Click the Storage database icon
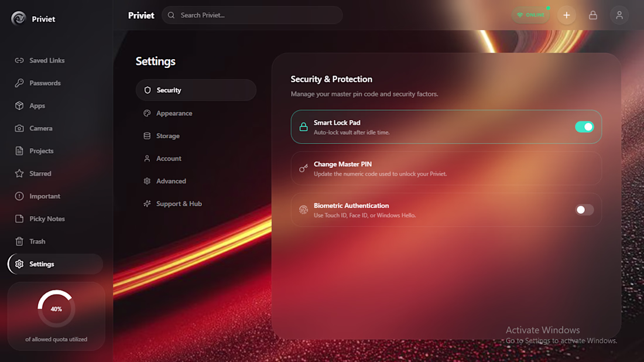The width and height of the screenshot is (644, 362). point(147,135)
